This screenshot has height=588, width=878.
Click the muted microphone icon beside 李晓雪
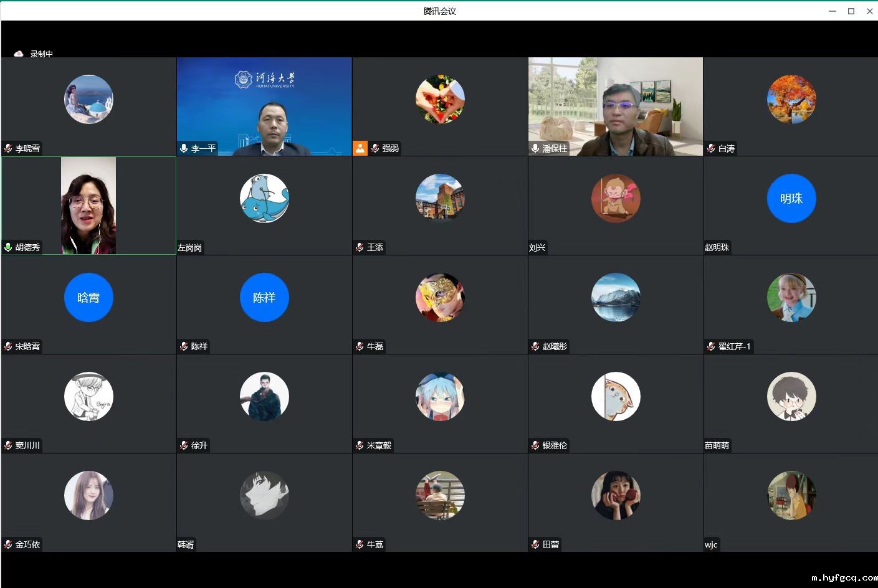pyautogui.click(x=8, y=148)
